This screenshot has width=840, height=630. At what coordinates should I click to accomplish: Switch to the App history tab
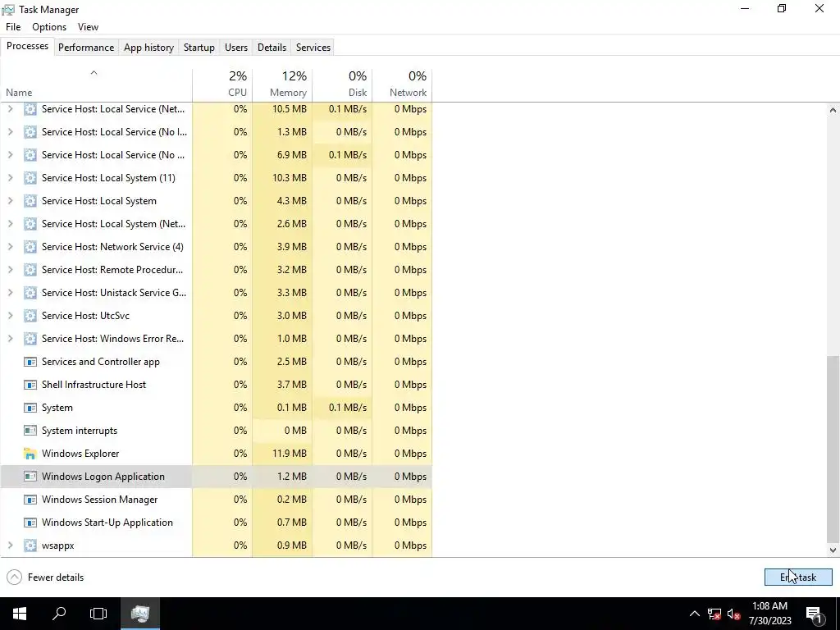[x=149, y=47]
